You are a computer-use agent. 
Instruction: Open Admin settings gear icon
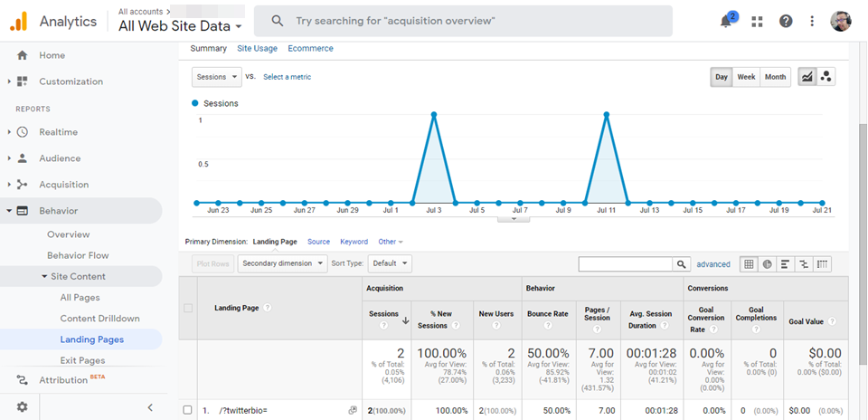[x=22, y=407]
